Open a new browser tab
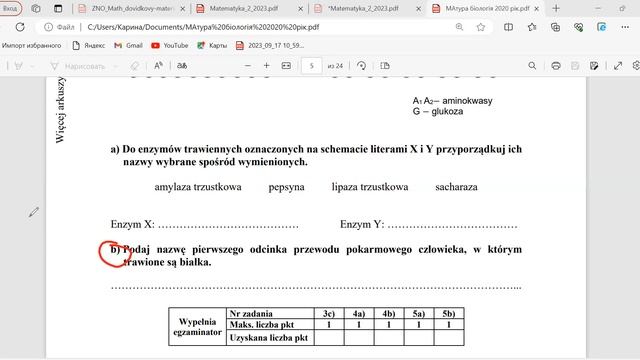640x360 pixels. [x=556, y=8]
